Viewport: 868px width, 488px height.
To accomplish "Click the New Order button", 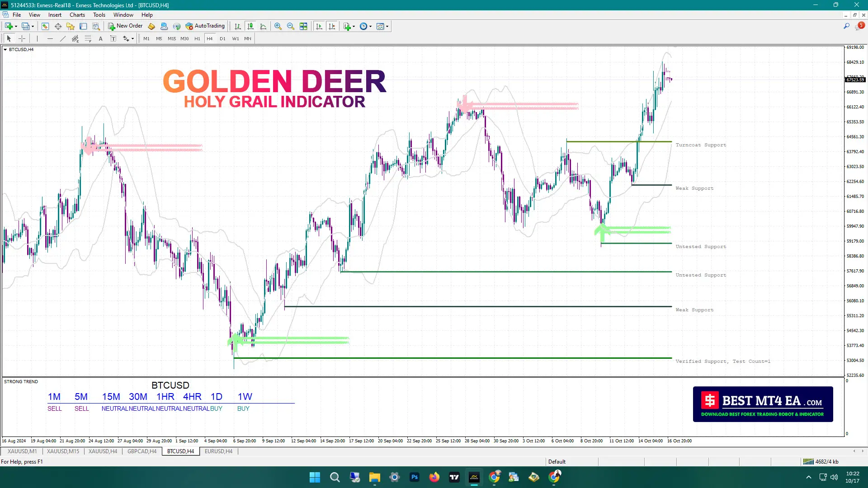I will (x=125, y=26).
